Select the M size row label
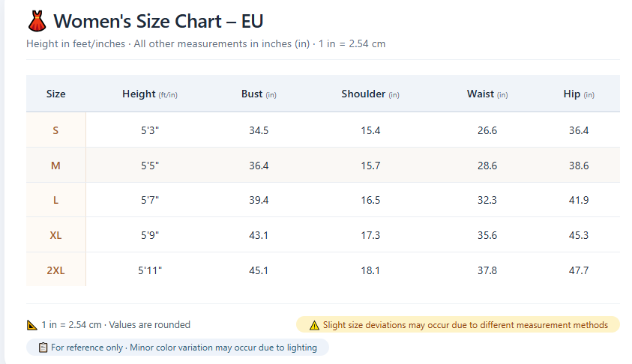 (x=55, y=166)
